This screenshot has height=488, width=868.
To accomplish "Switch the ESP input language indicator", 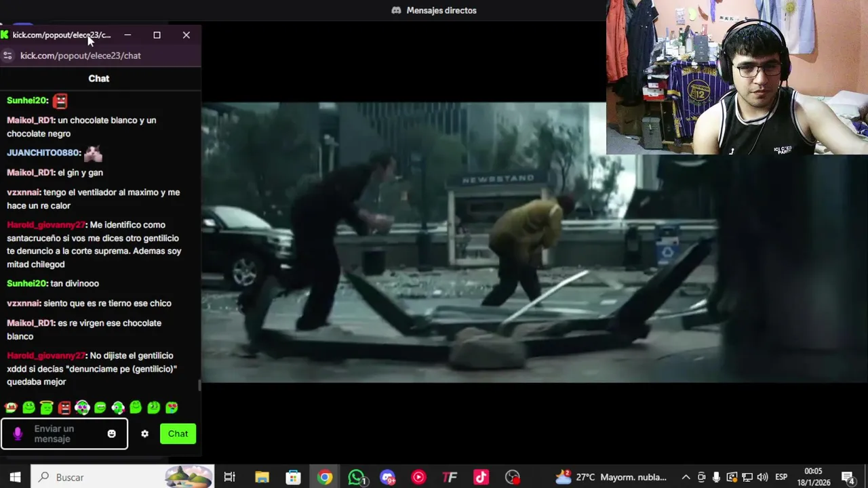I will pos(781,477).
